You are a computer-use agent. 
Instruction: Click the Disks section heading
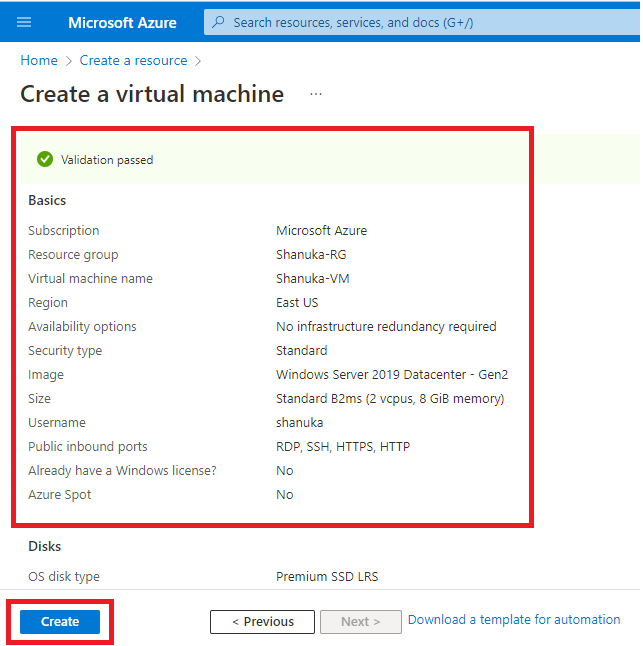[44, 546]
